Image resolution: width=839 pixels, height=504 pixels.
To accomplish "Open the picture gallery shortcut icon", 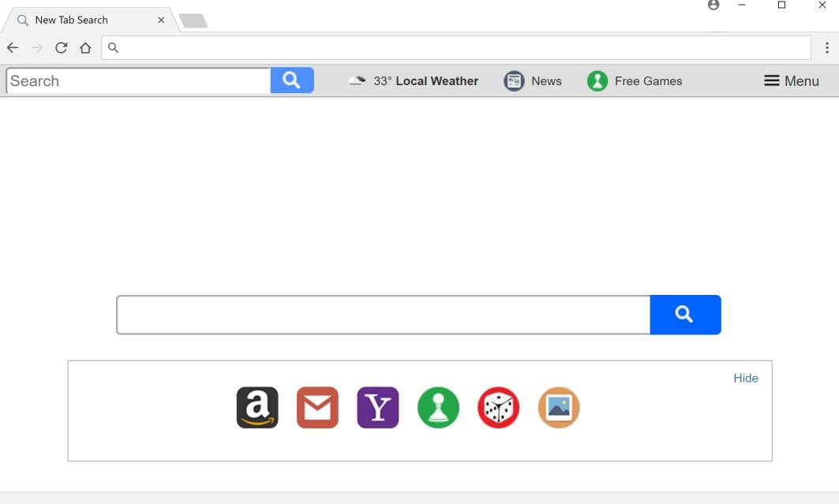I will (x=559, y=407).
